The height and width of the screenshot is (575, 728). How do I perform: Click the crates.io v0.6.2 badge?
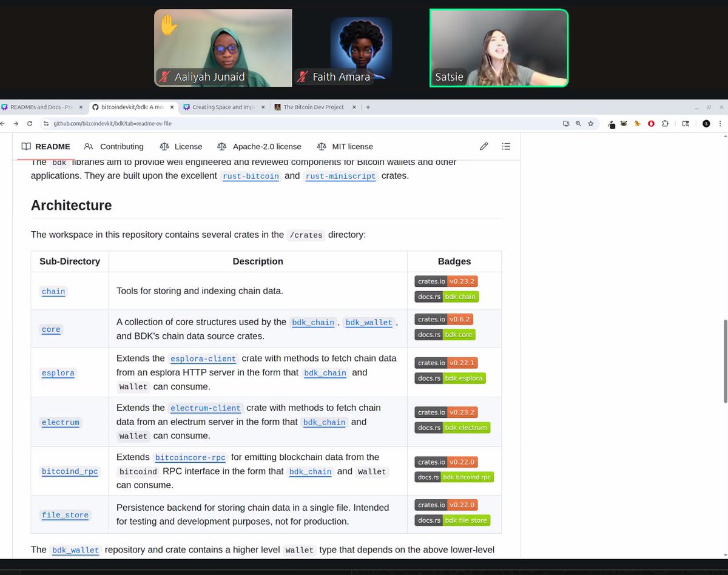(x=444, y=319)
